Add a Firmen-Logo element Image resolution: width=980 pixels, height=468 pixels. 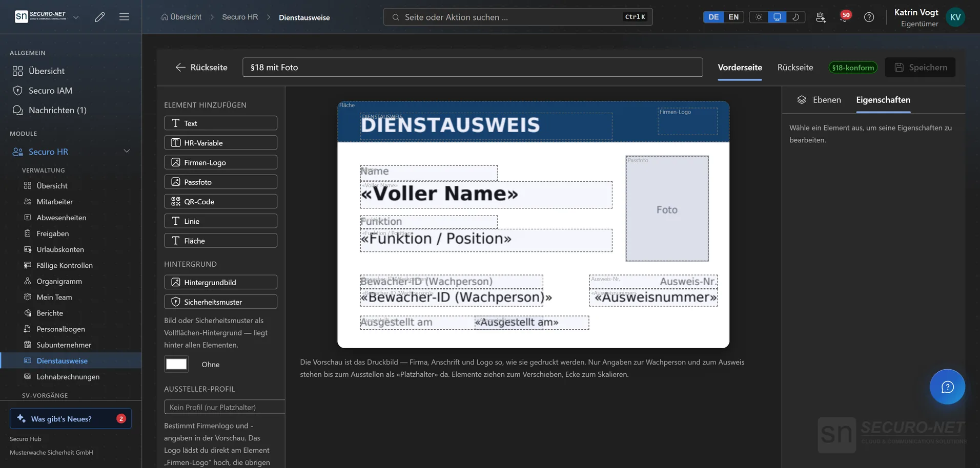220,162
